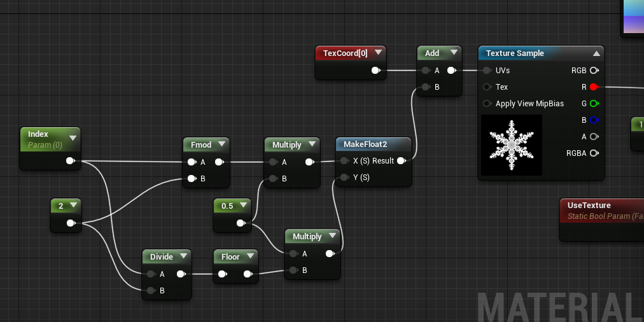The image size is (644, 322).
Task: Click the Texture Sample RGB output pin
Action: click(x=594, y=70)
